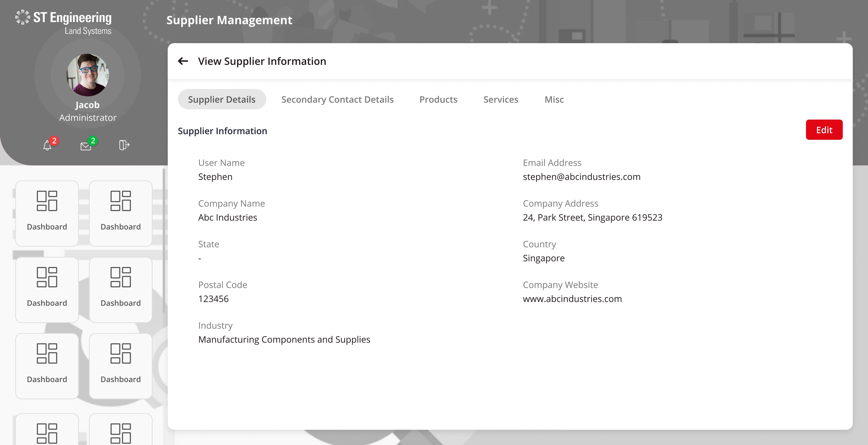Click the Company Address field label
Viewport: 868px width, 445px height.
pyautogui.click(x=560, y=204)
